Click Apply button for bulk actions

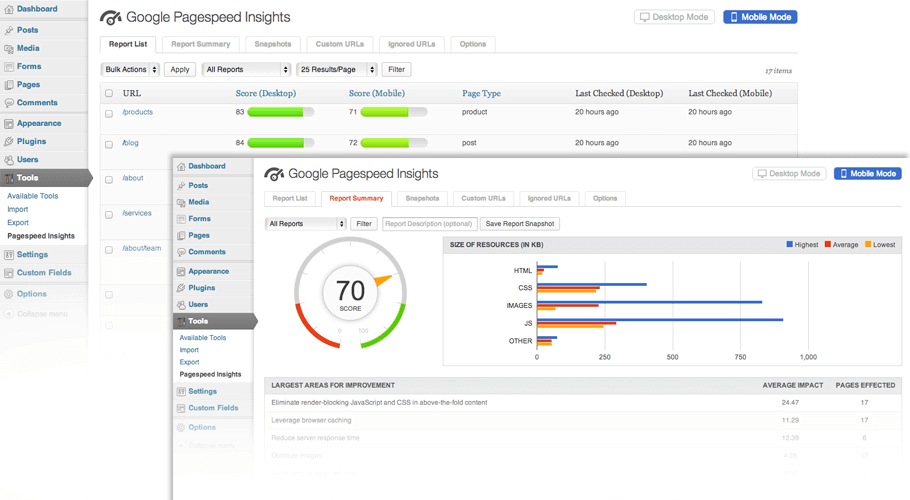(180, 70)
